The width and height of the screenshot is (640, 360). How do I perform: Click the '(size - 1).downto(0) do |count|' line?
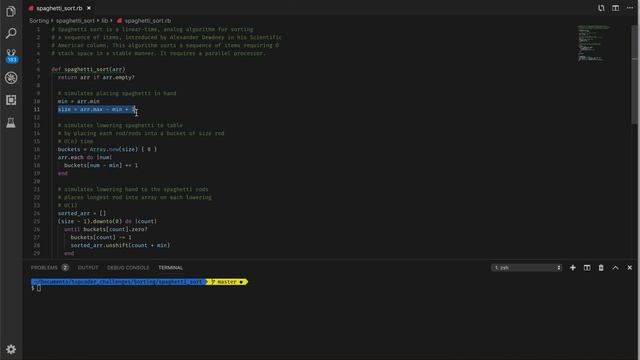[x=107, y=221]
